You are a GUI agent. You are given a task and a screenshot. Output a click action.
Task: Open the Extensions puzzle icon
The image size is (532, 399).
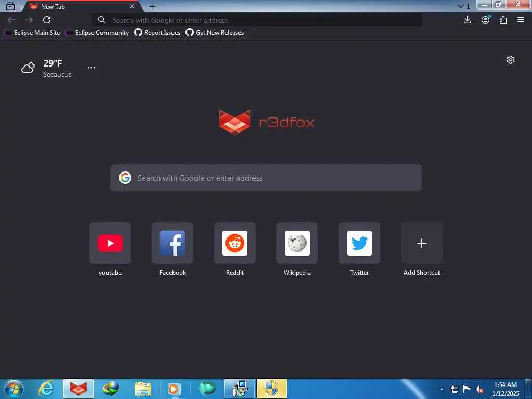pyautogui.click(x=503, y=20)
